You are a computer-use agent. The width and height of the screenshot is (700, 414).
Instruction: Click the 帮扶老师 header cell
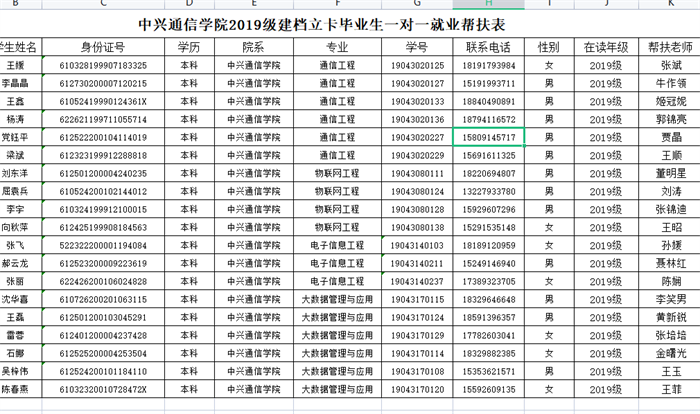click(x=670, y=47)
